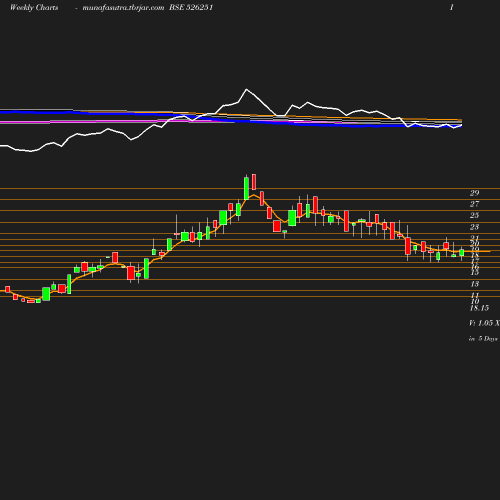500x500 pixels.
Task: Click the 29 price level label
Action: click(475, 193)
